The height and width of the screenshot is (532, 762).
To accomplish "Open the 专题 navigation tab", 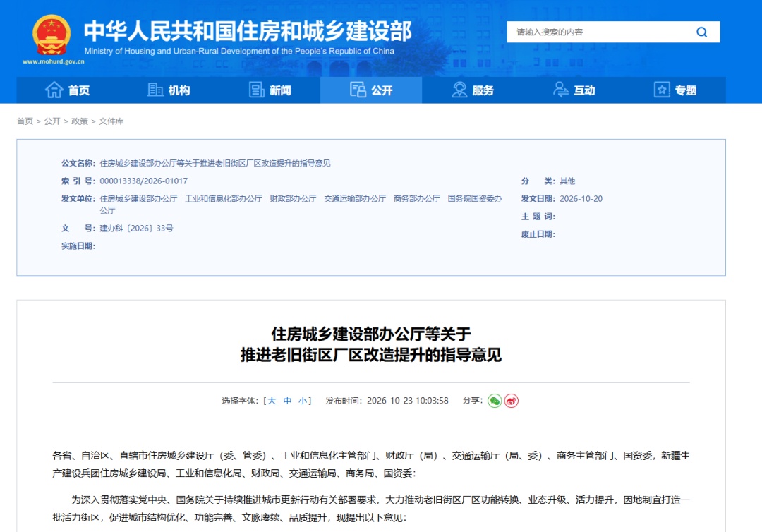I will [x=675, y=90].
